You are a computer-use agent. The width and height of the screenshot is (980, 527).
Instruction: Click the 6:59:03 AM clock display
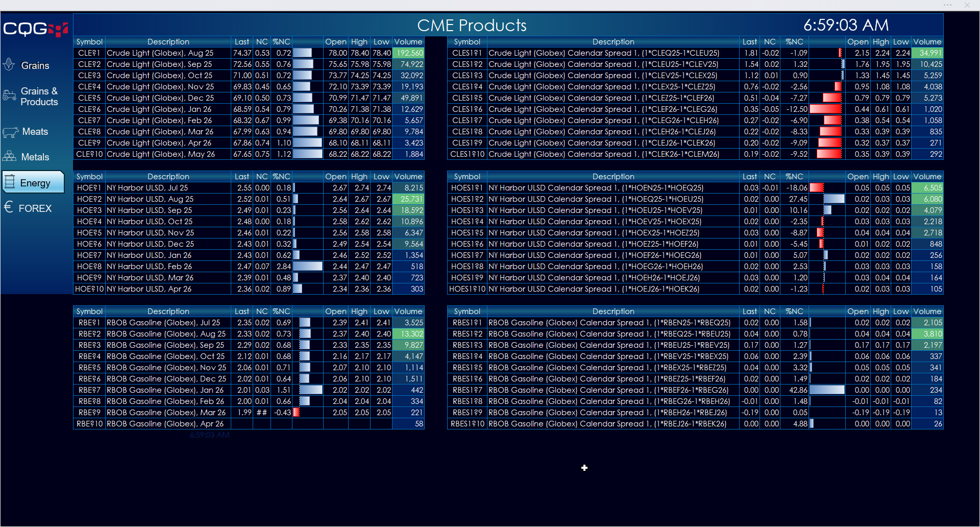coord(846,25)
